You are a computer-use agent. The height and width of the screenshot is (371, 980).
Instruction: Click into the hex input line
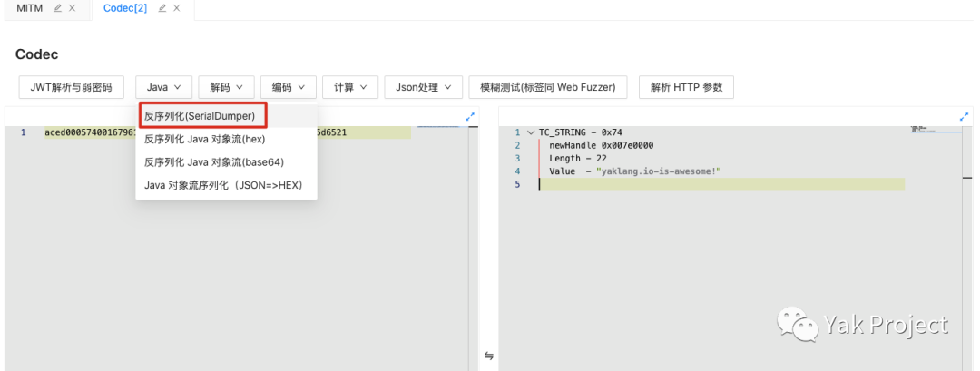[228, 132]
